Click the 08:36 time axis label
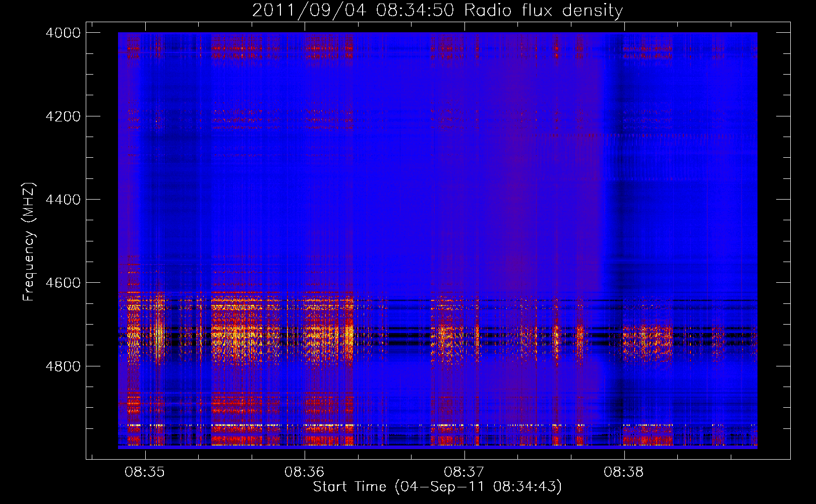Image resolution: width=816 pixels, height=504 pixels. 304,472
